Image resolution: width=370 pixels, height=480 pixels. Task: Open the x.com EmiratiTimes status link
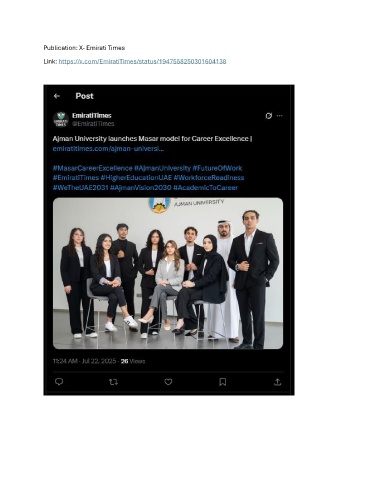point(142,61)
